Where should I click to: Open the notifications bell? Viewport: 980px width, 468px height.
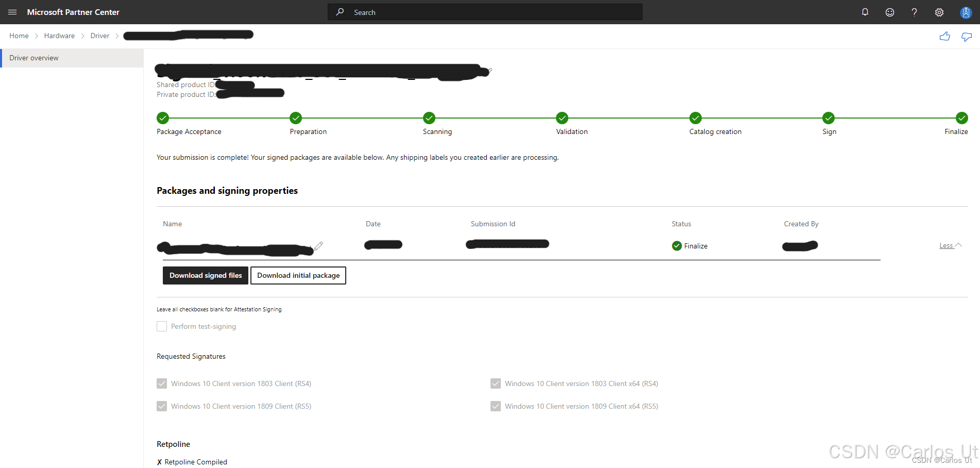(865, 12)
